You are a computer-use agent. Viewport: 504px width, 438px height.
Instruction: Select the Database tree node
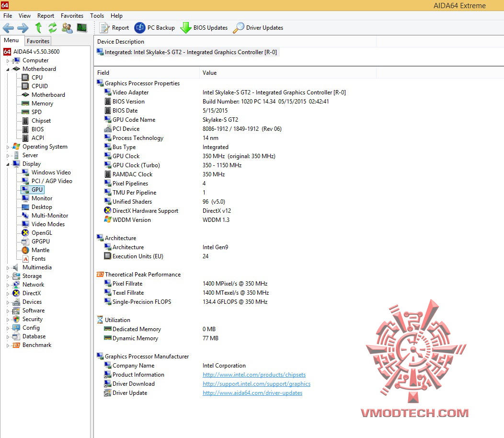tap(34, 336)
